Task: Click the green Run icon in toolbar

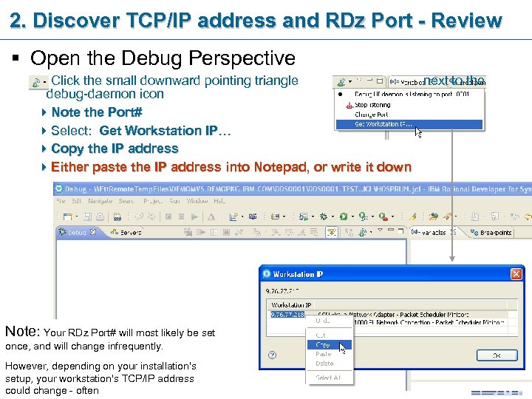Action: pos(344,216)
